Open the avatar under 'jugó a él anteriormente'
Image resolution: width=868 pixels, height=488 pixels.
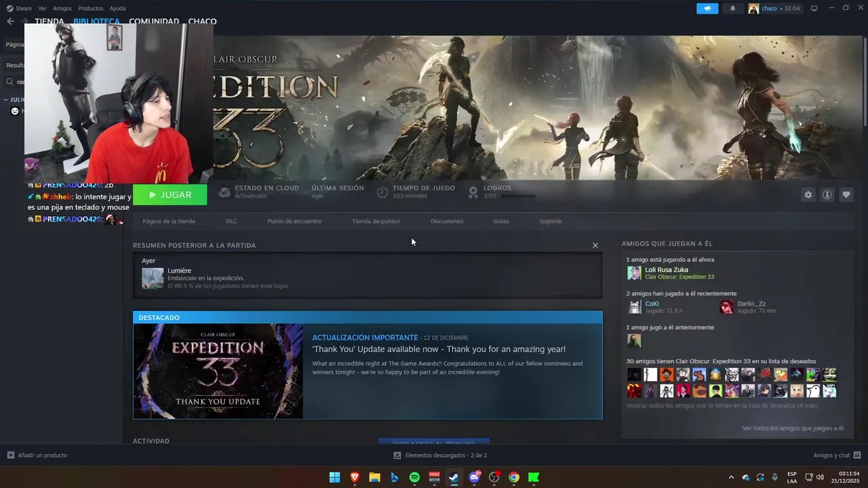[634, 341]
